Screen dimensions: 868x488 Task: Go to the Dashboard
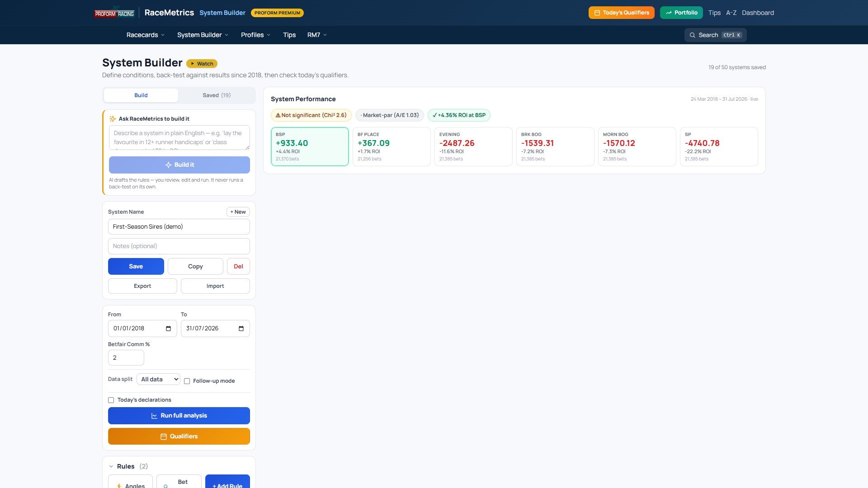pos(758,13)
